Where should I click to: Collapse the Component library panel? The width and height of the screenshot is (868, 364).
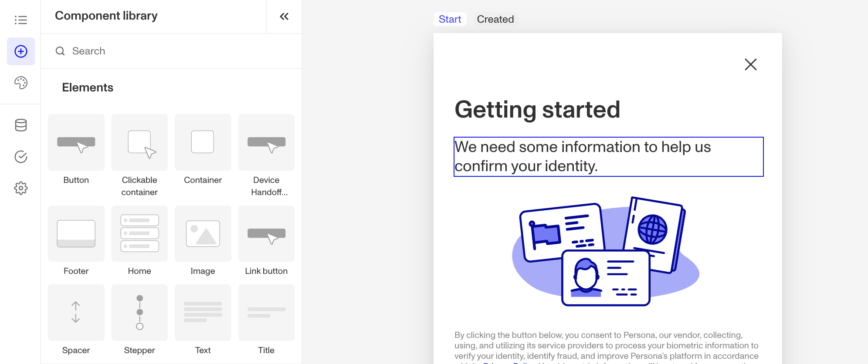[x=284, y=17]
